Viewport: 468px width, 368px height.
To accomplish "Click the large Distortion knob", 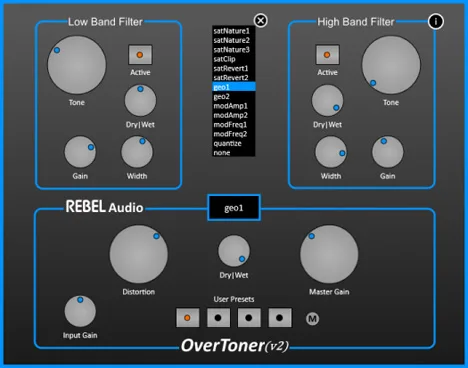I will [139, 254].
